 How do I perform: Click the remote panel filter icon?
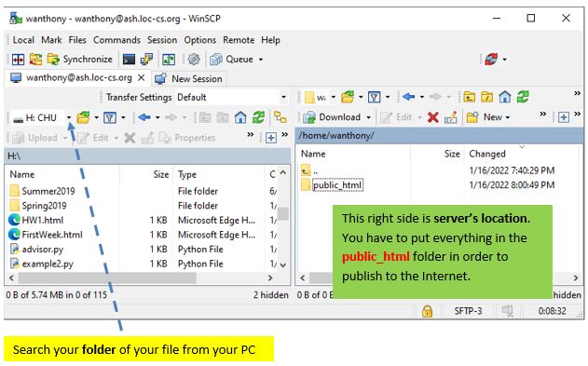point(375,97)
